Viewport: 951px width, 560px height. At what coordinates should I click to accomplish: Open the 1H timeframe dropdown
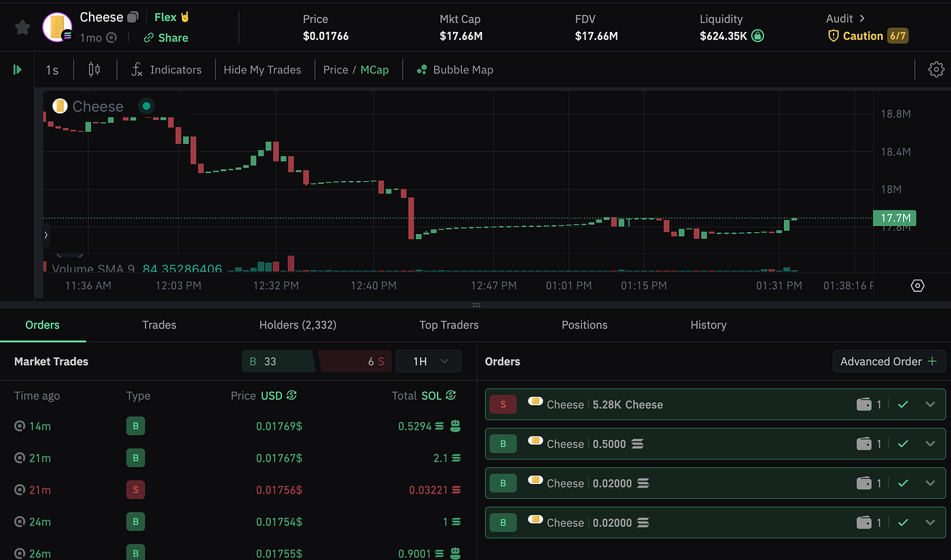(x=428, y=361)
